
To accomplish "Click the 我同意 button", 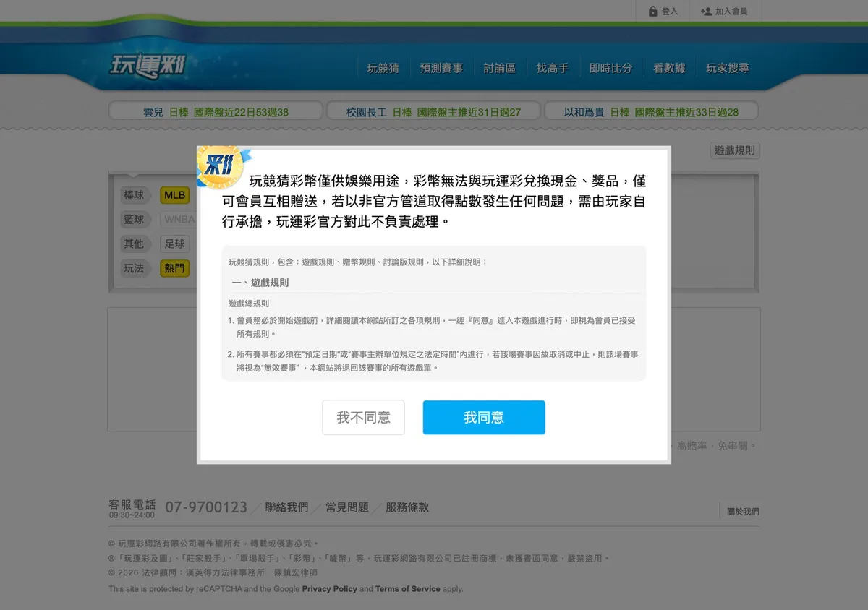I will (x=484, y=418).
